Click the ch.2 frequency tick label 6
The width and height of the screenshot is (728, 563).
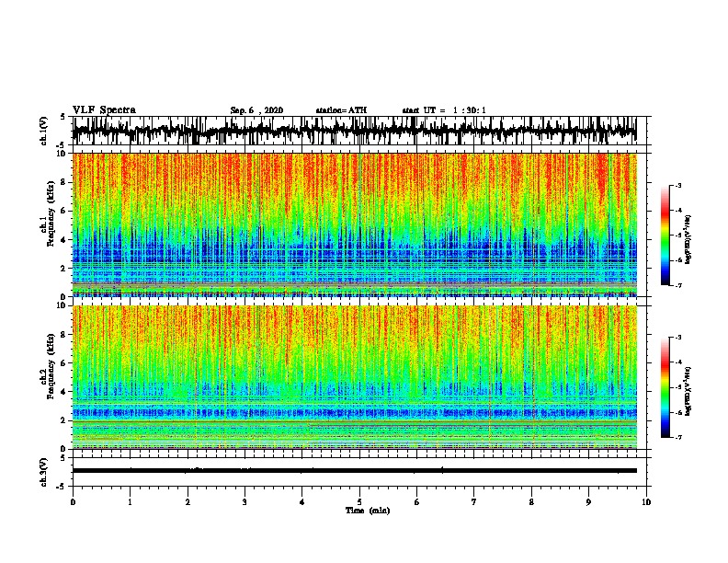point(63,363)
